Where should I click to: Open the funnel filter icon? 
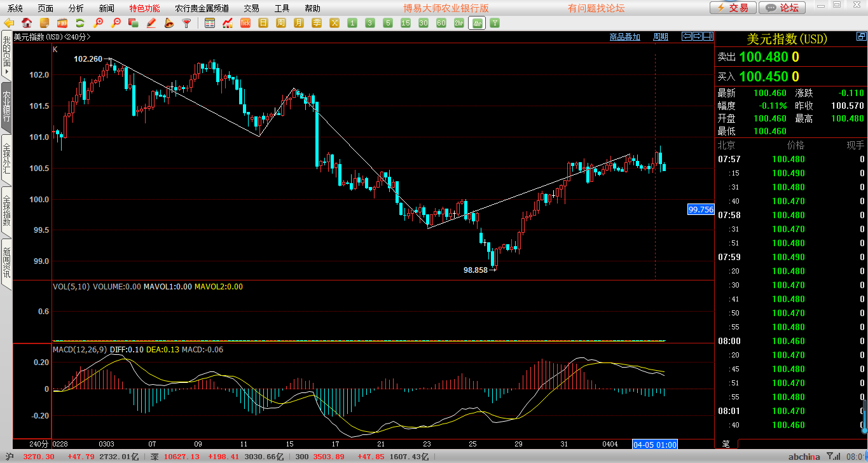(x=186, y=23)
